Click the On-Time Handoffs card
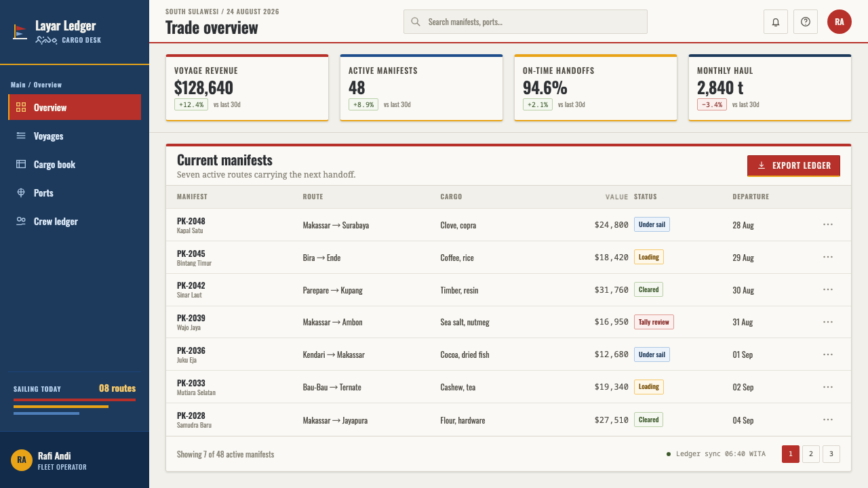 coord(595,87)
